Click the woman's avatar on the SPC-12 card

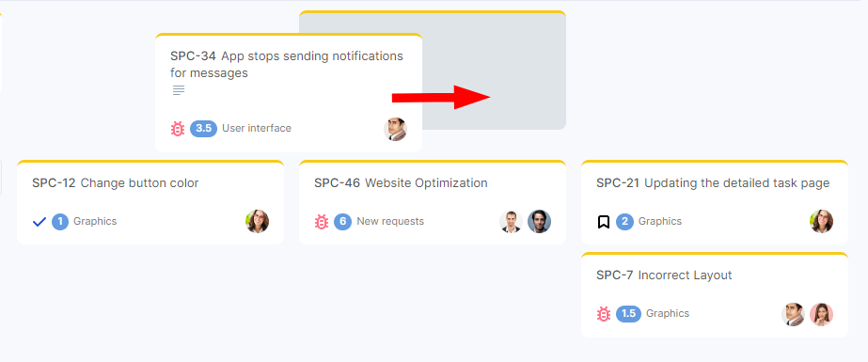pyautogui.click(x=258, y=221)
